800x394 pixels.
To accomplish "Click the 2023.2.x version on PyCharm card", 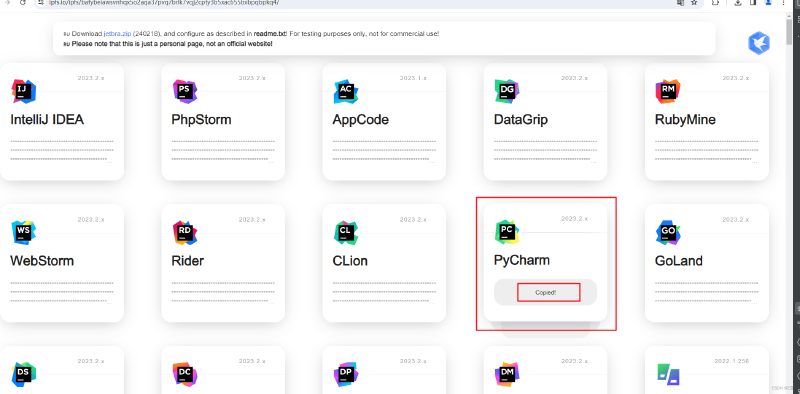I will click(574, 218).
